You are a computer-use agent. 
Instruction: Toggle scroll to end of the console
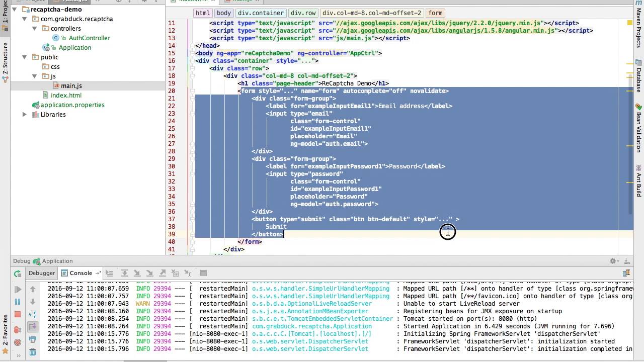[33, 327]
